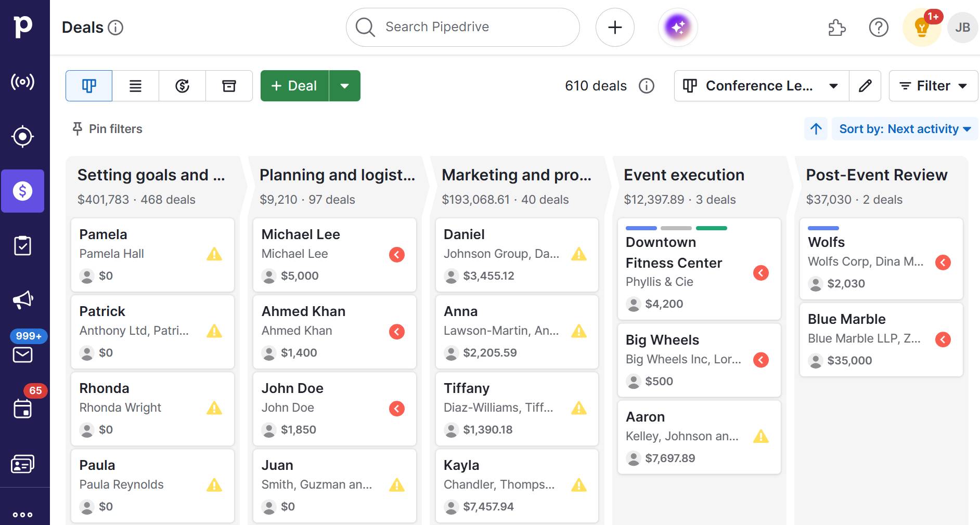Screen dimensions: 980x525
Task: Open the Activities calendar icon in the sidebar
Action: (23, 409)
